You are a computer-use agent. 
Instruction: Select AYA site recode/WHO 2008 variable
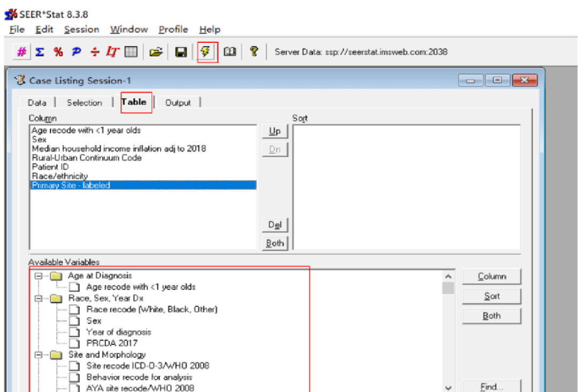click(x=140, y=388)
